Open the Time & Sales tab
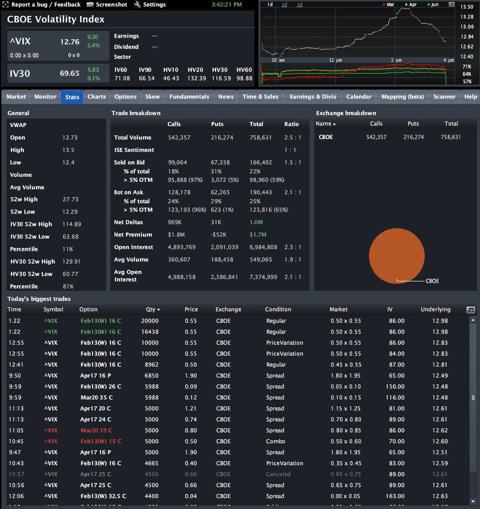 tap(260, 97)
